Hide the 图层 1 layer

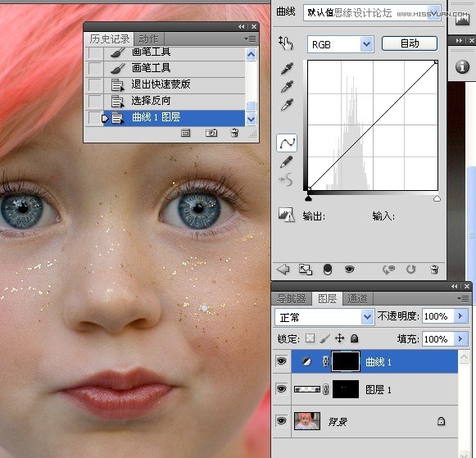281,389
